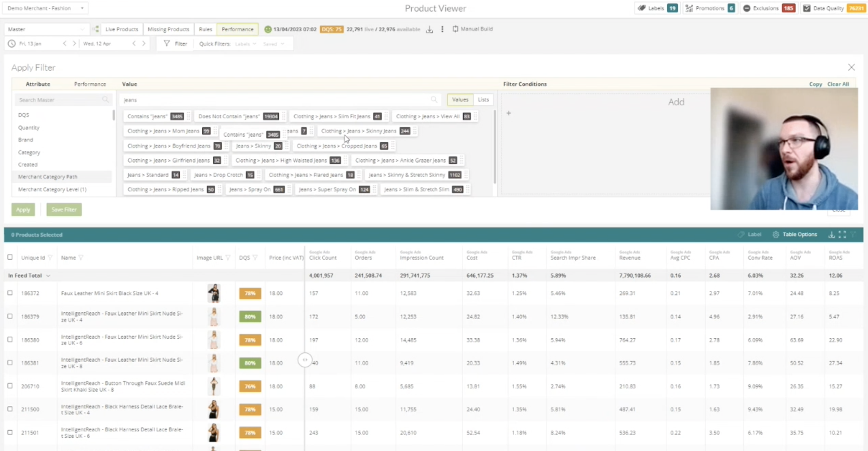
Task: Go to next start date arrow
Action: click(x=74, y=44)
